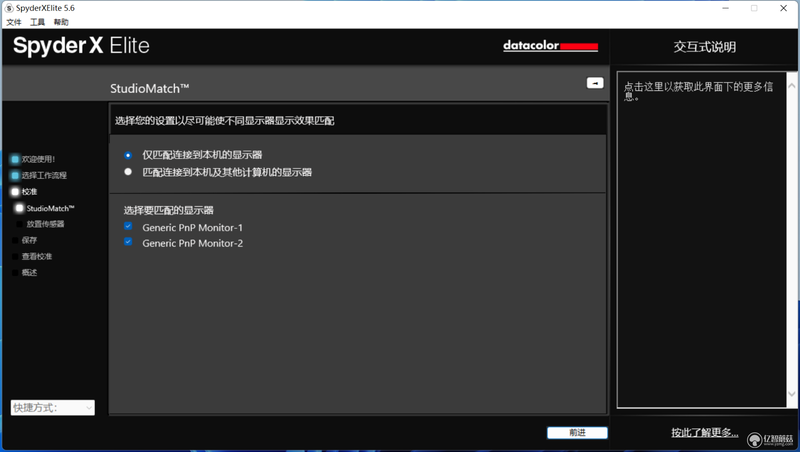Open the 工具 menu
Image resolution: width=800 pixels, height=452 pixels.
coord(37,22)
